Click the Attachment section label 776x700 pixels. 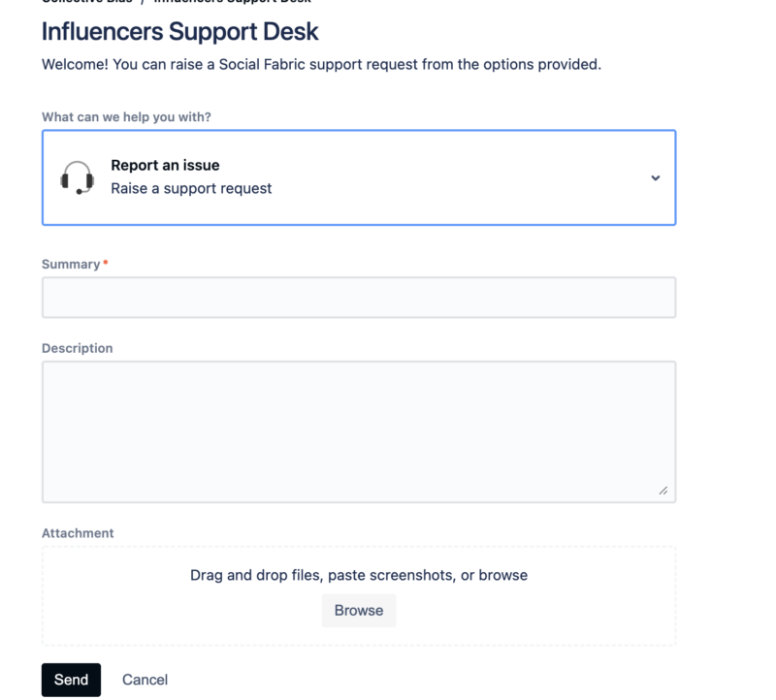point(78,533)
